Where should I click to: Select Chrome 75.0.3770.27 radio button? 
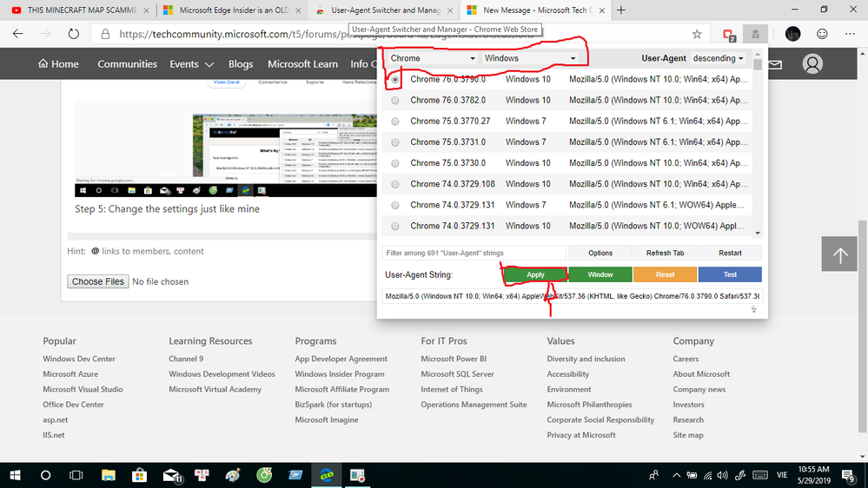(394, 122)
